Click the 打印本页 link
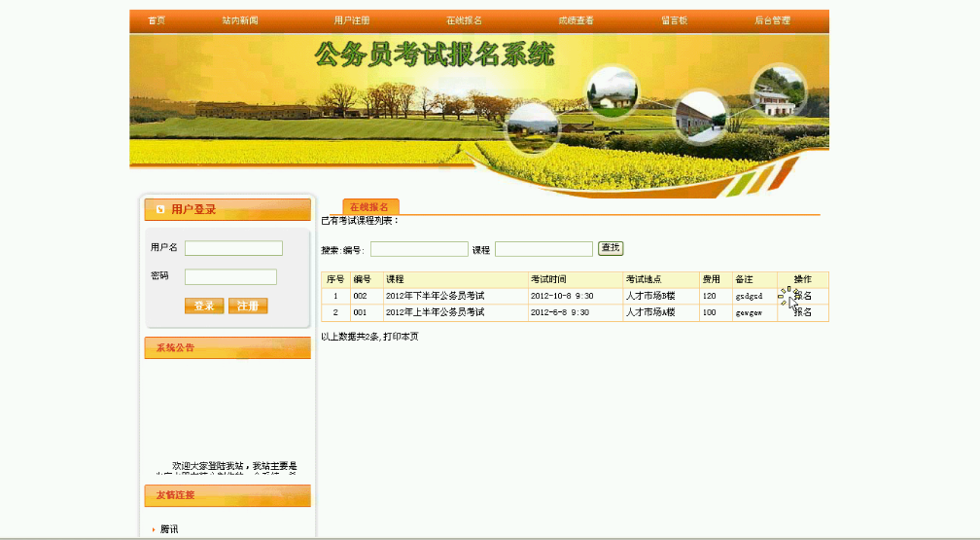Image resolution: width=980 pixels, height=540 pixels. pyautogui.click(x=401, y=337)
